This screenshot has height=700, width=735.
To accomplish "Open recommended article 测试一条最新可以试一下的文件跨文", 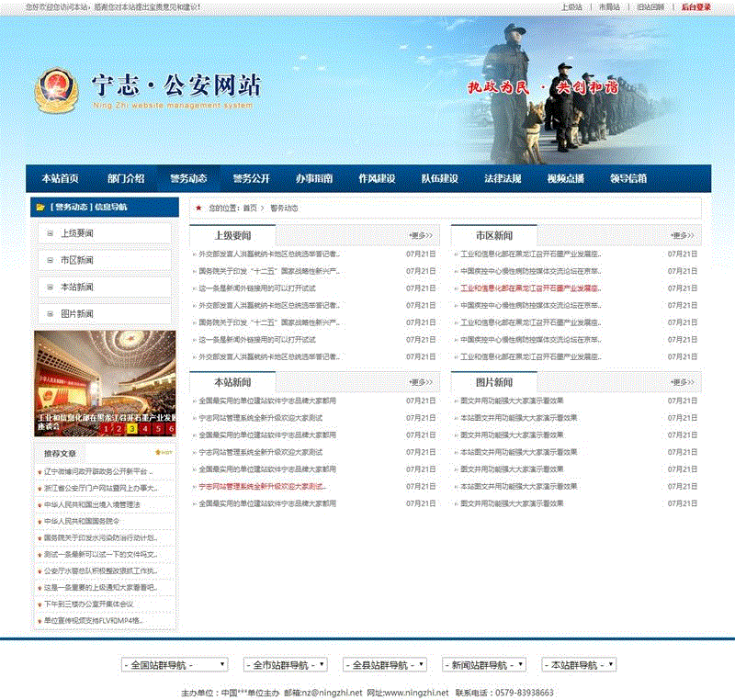I will [x=102, y=554].
